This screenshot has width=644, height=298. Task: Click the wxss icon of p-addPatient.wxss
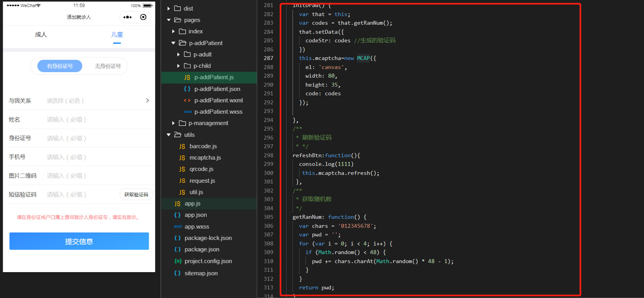click(188, 112)
